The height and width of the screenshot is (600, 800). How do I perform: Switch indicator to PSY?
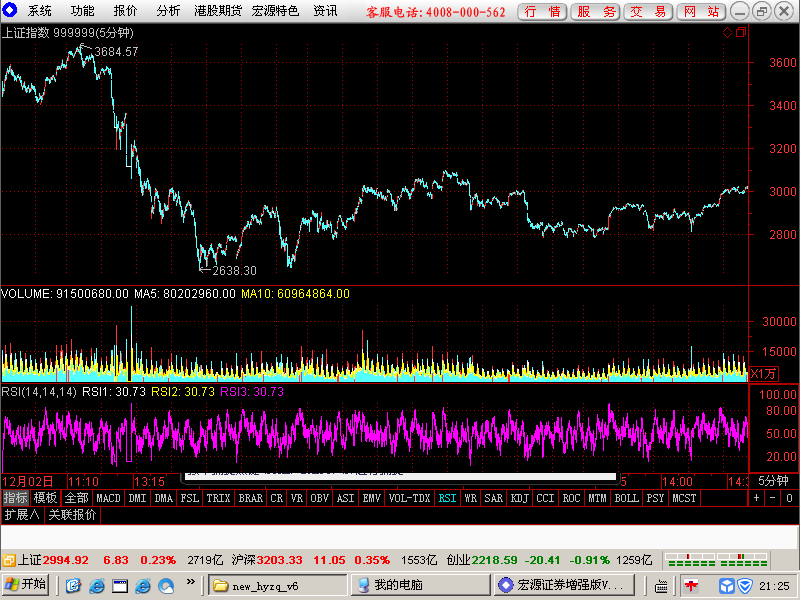[x=656, y=498]
